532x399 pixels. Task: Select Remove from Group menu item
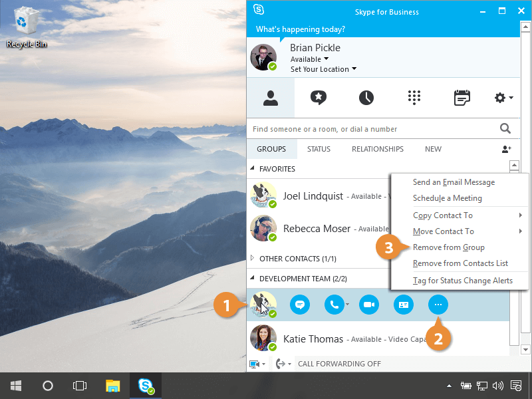(x=448, y=247)
